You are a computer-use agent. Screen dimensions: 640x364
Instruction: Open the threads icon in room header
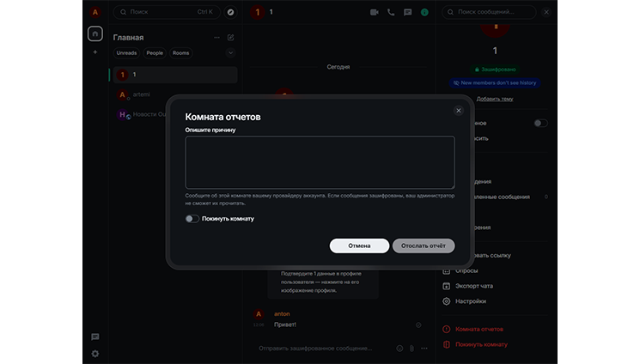point(407,12)
